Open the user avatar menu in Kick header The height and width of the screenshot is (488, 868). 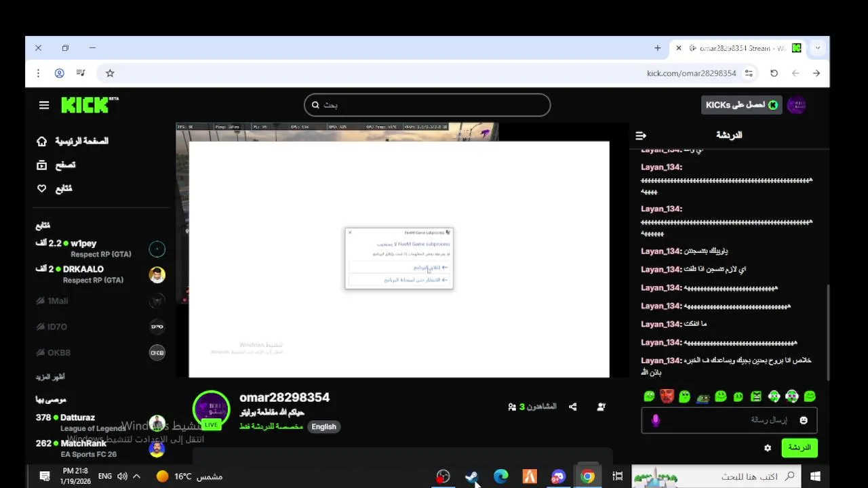797,105
